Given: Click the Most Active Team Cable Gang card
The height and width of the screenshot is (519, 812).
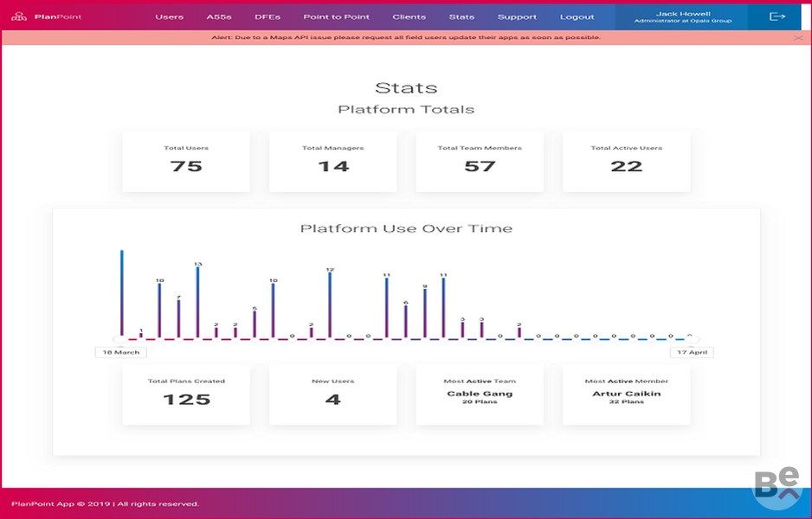Looking at the screenshot, I should click(480, 394).
